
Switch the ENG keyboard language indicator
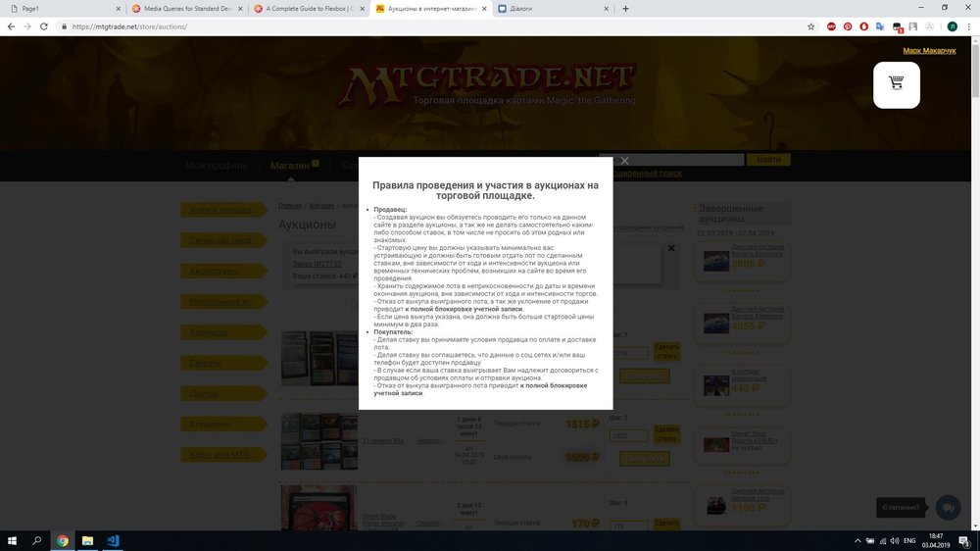908,540
